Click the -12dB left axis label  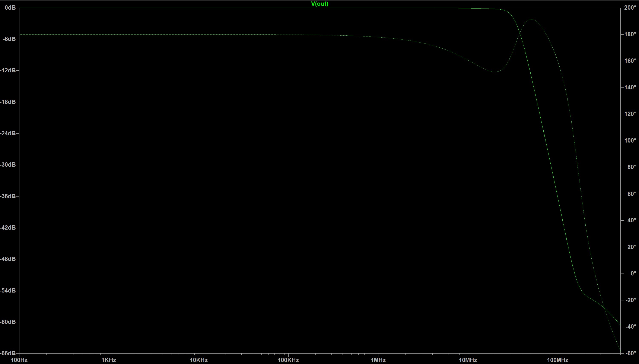tap(8, 70)
